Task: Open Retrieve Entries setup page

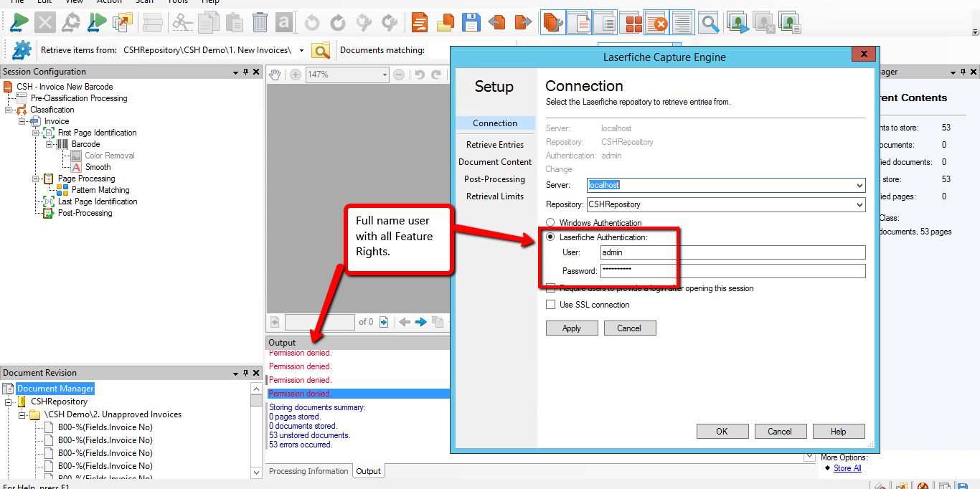Action: coord(495,145)
